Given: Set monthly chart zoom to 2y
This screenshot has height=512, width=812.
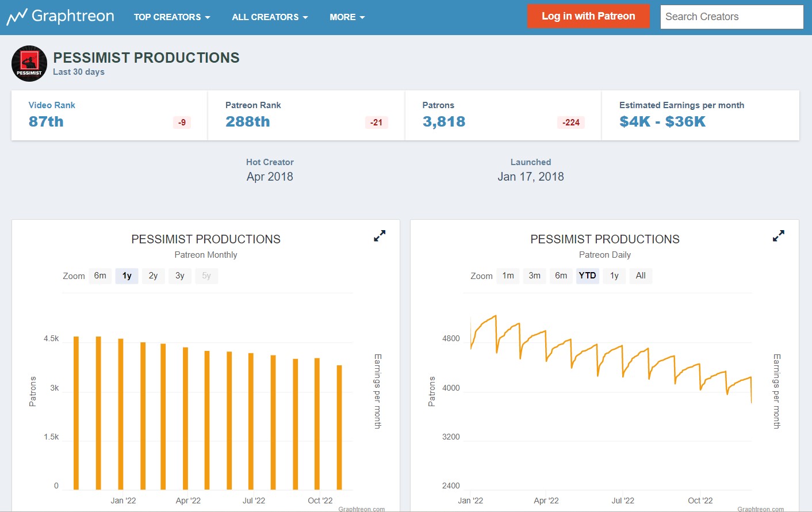Looking at the screenshot, I should [153, 276].
